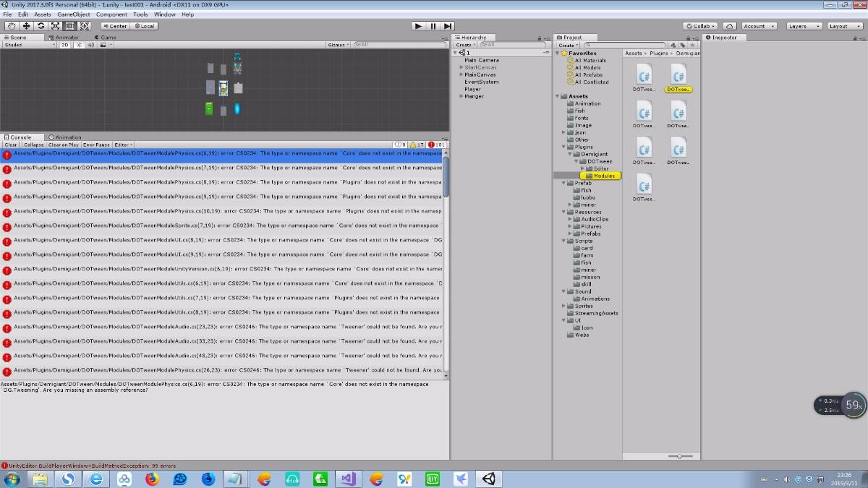The height and width of the screenshot is (488, 868).
Task: Open Hierarchy Create dropdown
Action: 464,45
